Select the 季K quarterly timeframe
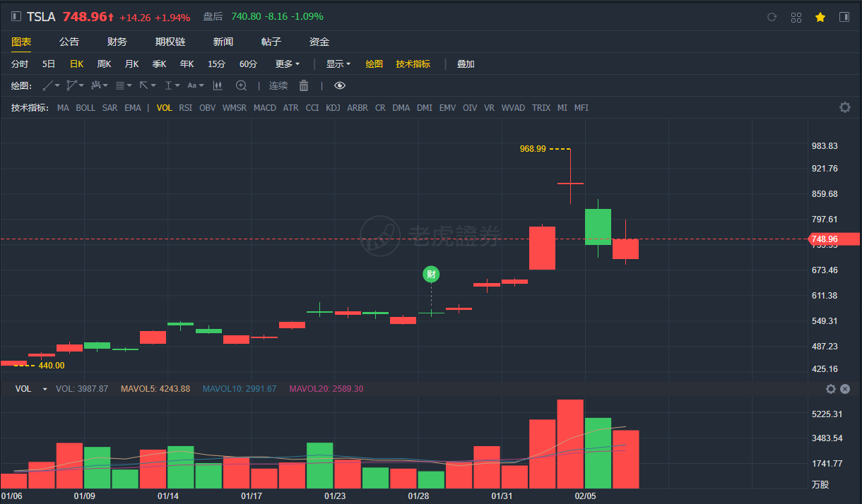 tap(159, 64)
